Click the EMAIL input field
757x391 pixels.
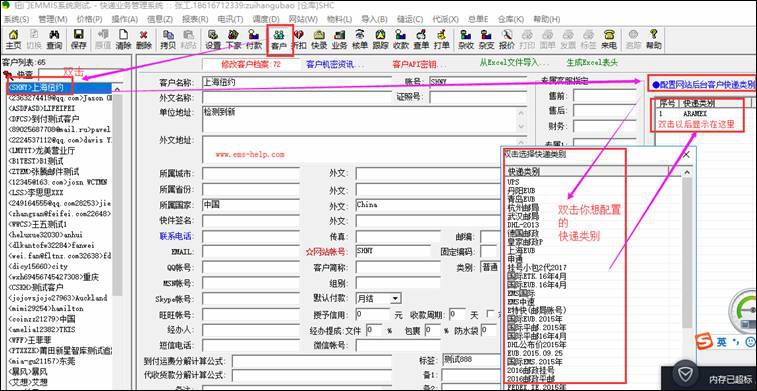click(x=251, y=252)
